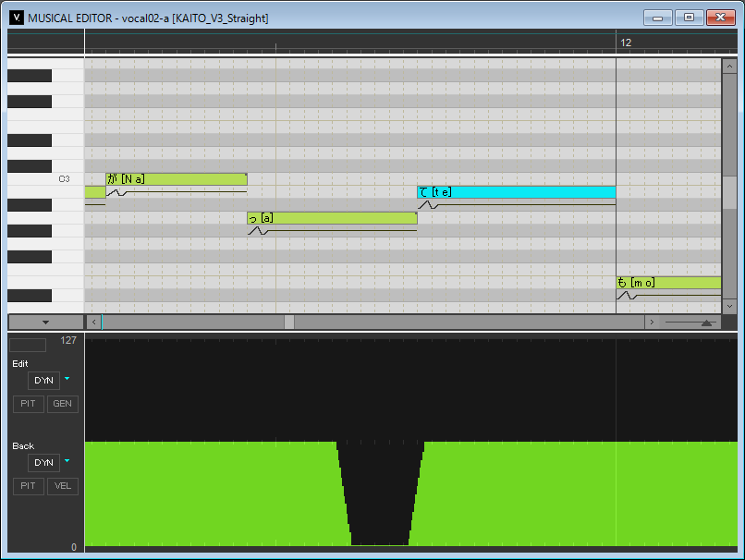The width and height of the screenshot is (745, 560).
Task: Choose PIT under Edit section
Action: coord(29,404)
